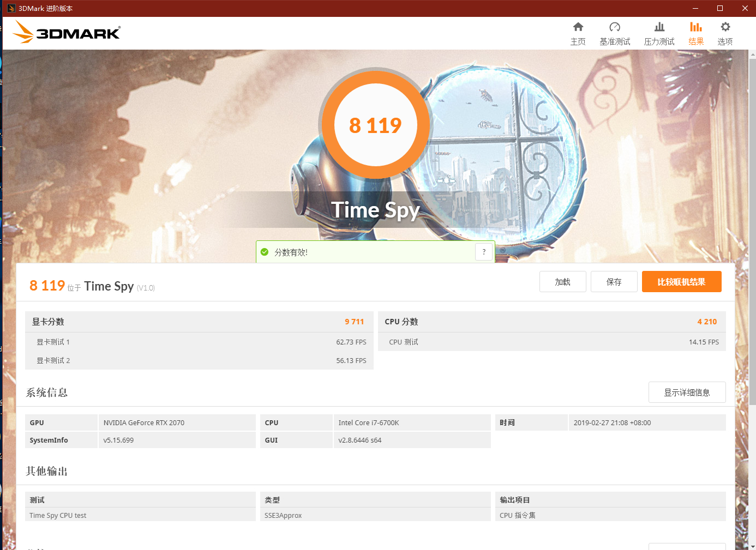Open the 主页 home icon
This screenshot has width=756, height=550.
point(578,27)
